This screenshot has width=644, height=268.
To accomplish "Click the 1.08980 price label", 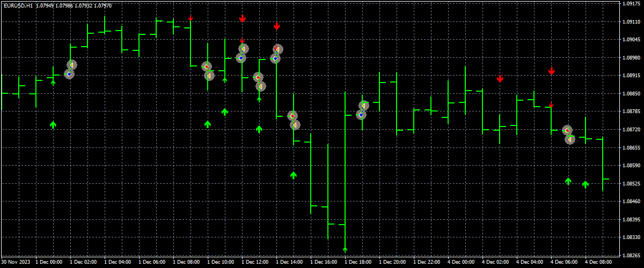I will pos(631,58).
